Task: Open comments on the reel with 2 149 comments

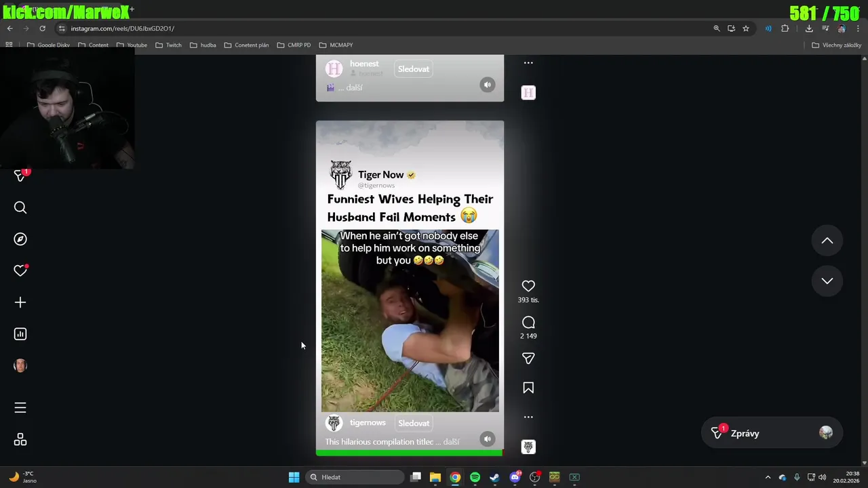Action: (x=528, y=323)
